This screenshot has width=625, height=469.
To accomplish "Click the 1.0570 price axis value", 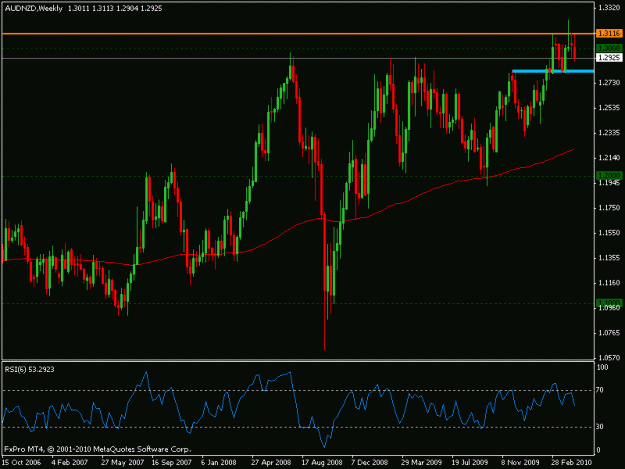I will click(x=610, y=358).
